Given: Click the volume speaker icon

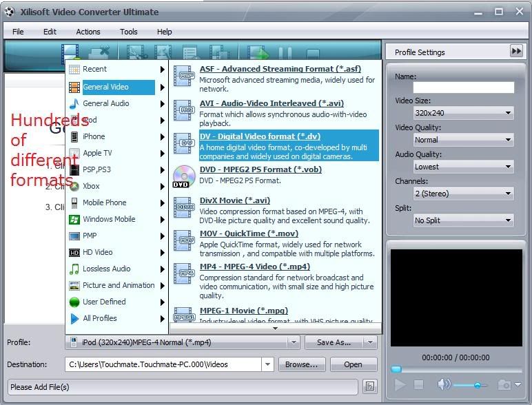Looking at the screenshot, I should 444,384.
